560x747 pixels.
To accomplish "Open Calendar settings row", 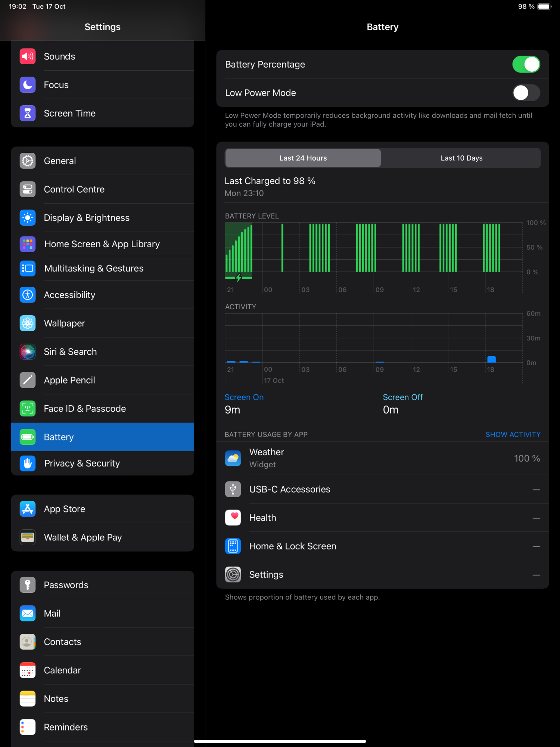I will [103, 670].
